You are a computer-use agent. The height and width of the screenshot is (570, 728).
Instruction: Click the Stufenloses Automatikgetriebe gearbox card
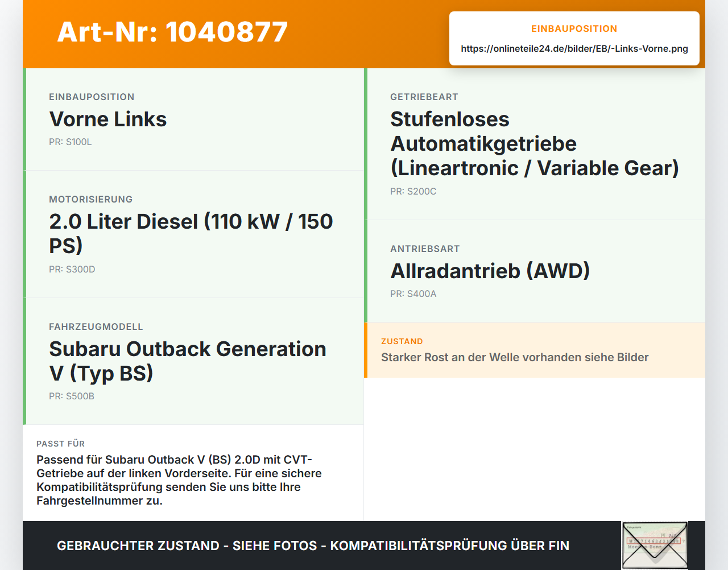click(x=535, y=144)
